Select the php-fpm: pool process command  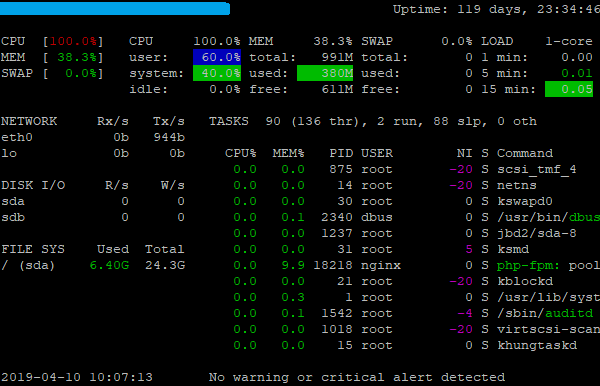pyautogui.click(x=548, y=265)
